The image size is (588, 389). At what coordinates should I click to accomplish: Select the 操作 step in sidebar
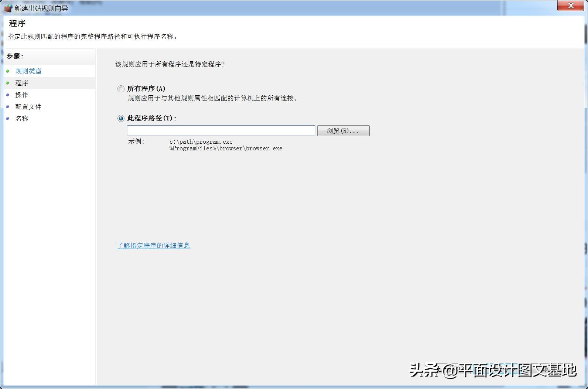[22, 95]
